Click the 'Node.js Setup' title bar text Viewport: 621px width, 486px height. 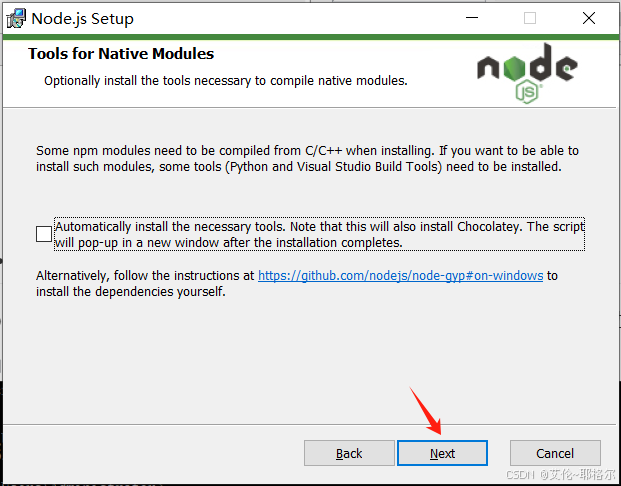pos(82,18)
